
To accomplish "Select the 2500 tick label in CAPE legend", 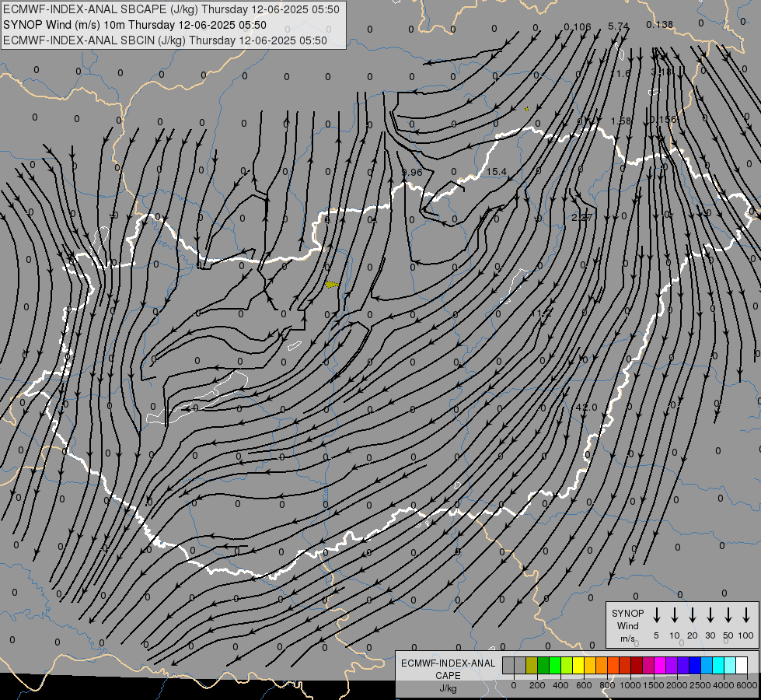I will (x=700, y=685).
